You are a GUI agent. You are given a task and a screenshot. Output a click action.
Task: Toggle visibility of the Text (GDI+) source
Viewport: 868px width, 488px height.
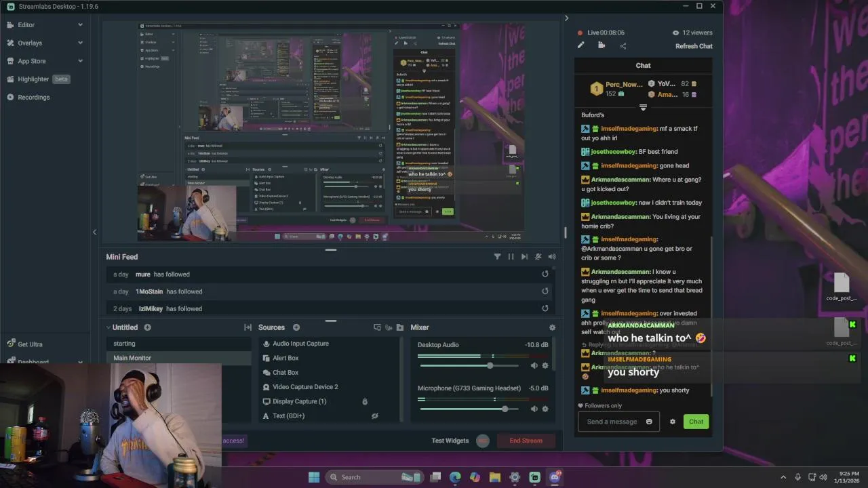(374, 415)
